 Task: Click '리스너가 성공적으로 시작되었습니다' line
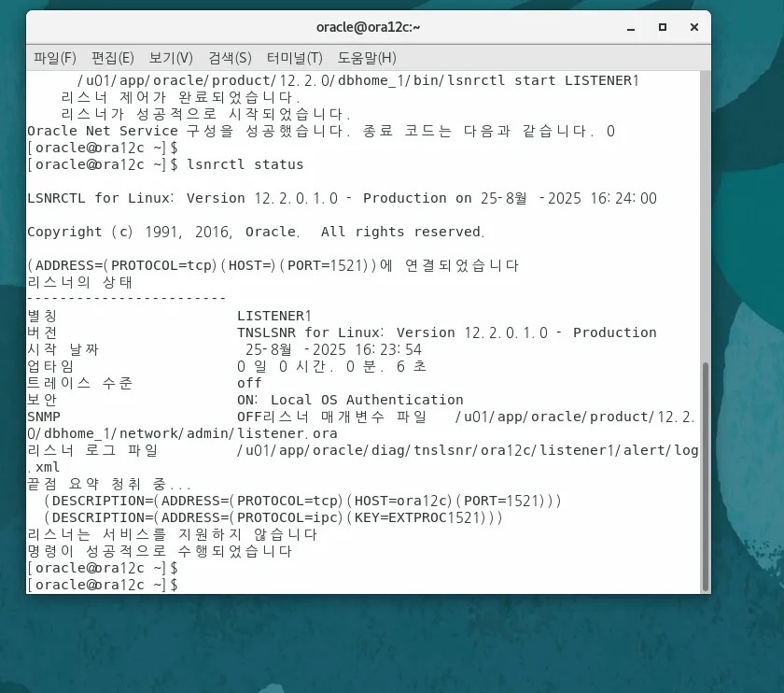(x=205, y=114)
